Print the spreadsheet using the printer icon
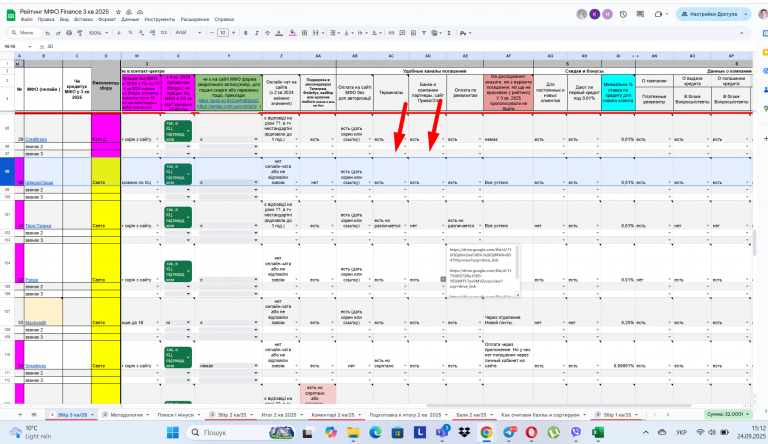 (69, 33)
